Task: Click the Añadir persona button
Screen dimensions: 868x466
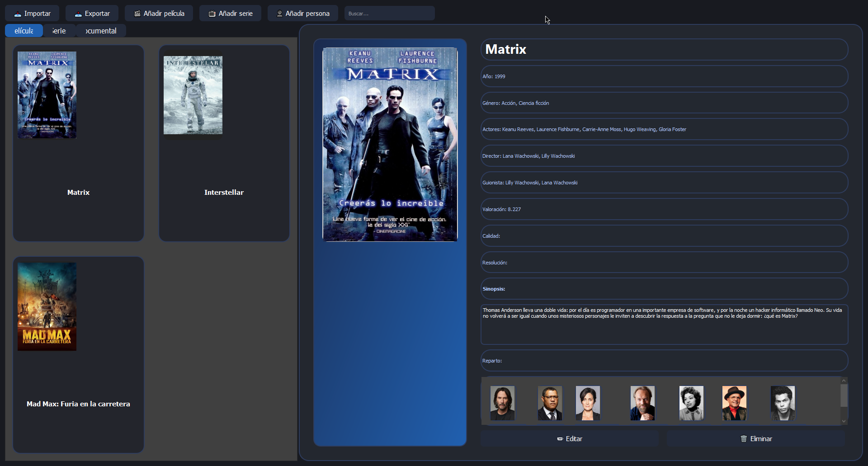Action: [302, 14]
